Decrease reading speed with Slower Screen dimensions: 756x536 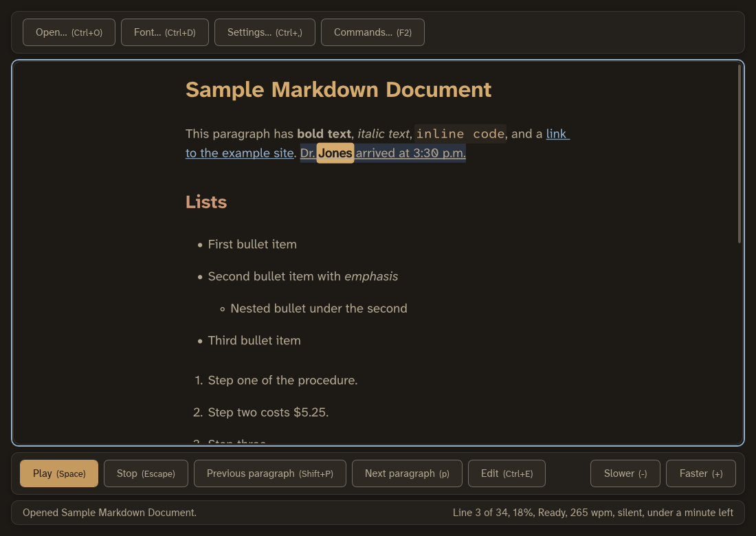pos(625,473)
